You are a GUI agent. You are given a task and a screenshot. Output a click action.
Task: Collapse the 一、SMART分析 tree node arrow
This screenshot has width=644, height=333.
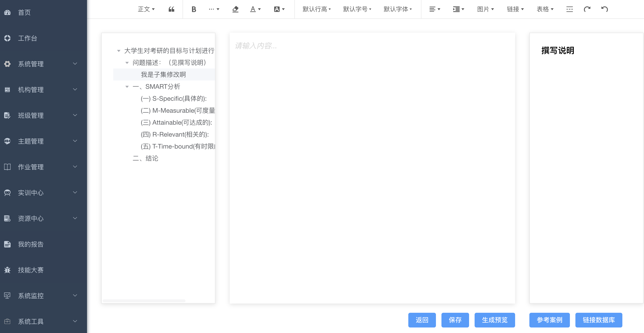click(127, 87)
